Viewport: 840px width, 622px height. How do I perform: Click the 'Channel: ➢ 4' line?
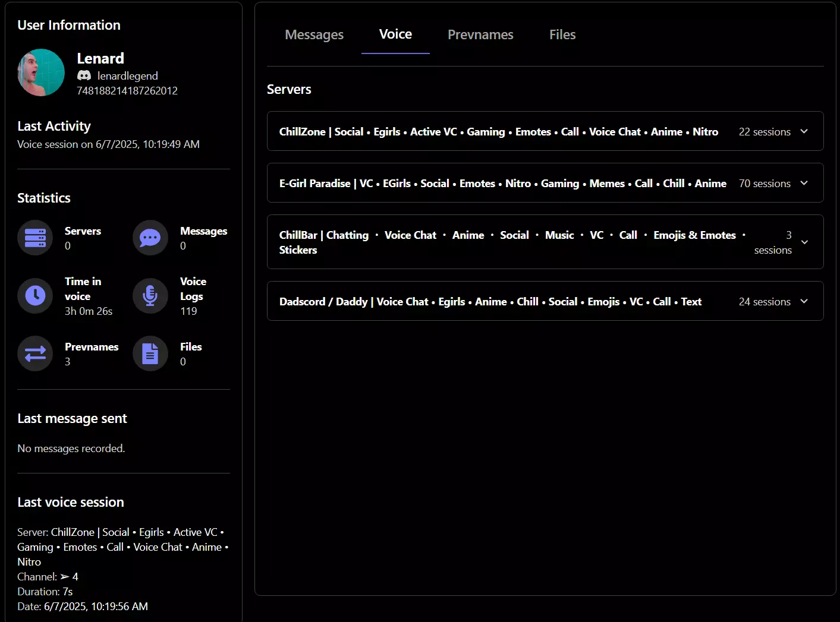(48, 576)
